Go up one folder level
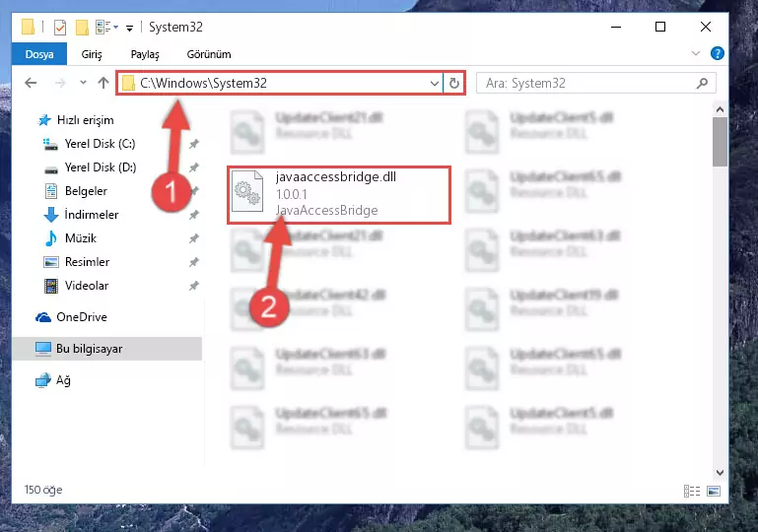758x532 pixels. (103, 83)
